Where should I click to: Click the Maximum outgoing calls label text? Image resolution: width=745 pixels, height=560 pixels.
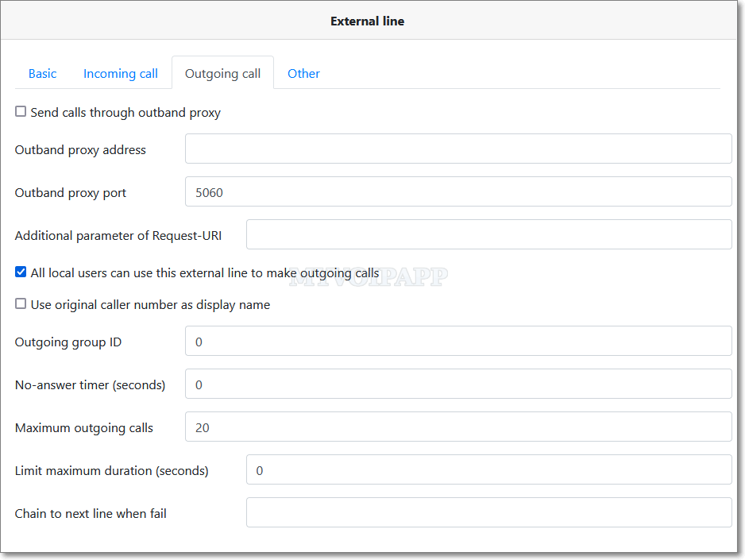point(84,427)
